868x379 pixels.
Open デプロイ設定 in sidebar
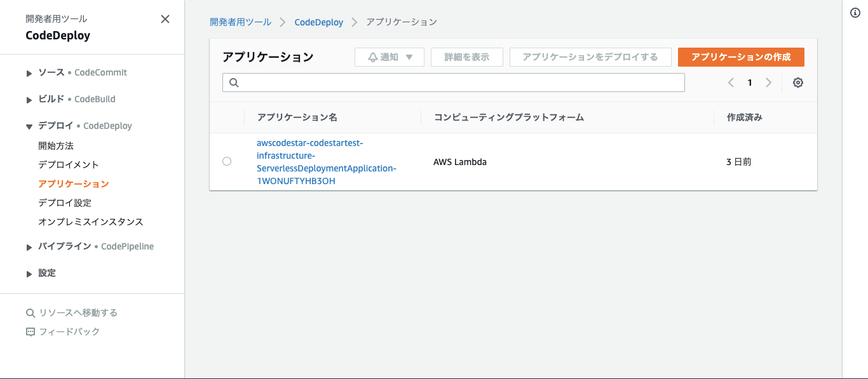pyautogui.click(x=65, y=203)
